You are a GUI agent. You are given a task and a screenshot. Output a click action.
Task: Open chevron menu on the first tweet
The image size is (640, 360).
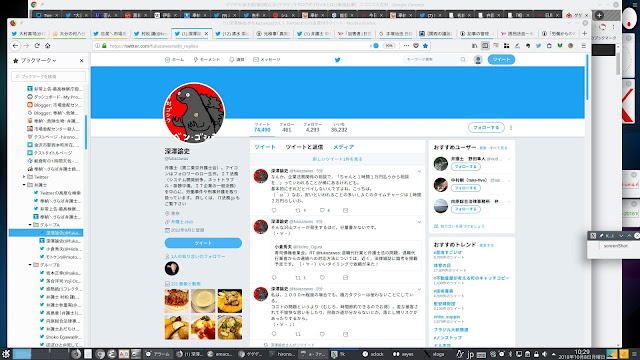[419, 171]
